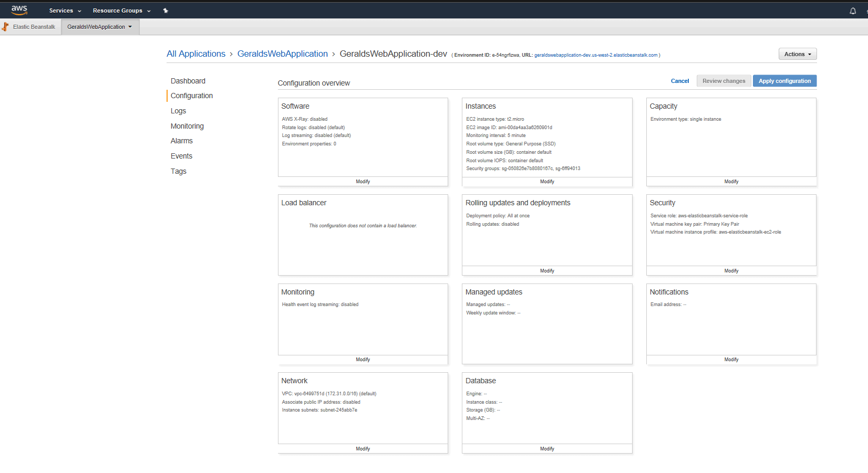This screenshot has width=868, height=473.
Task: Click the Cancel link
Action: coord(680,81)
